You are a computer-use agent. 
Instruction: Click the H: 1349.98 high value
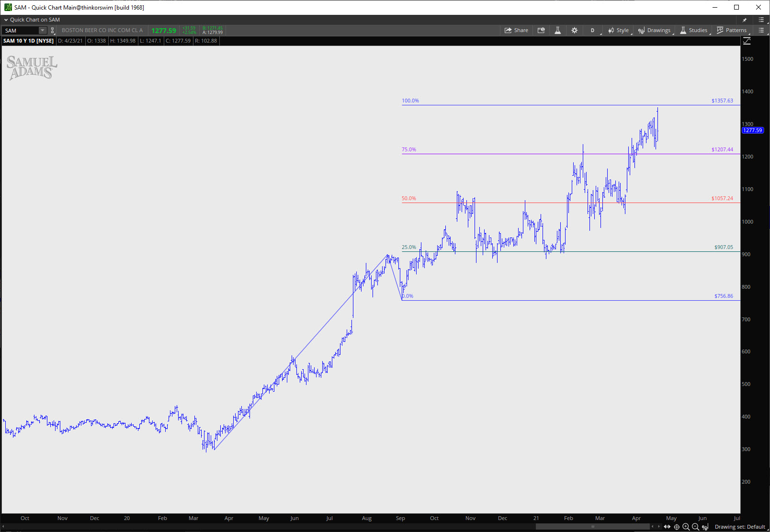123,41
